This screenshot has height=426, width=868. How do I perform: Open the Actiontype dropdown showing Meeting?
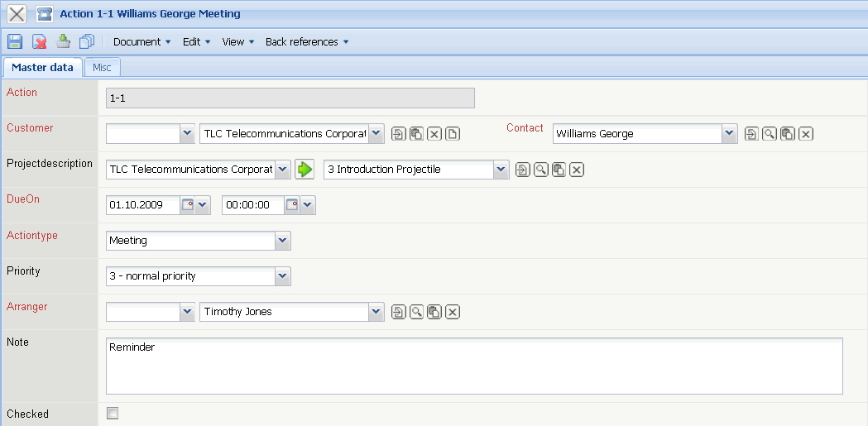point(282,241)
